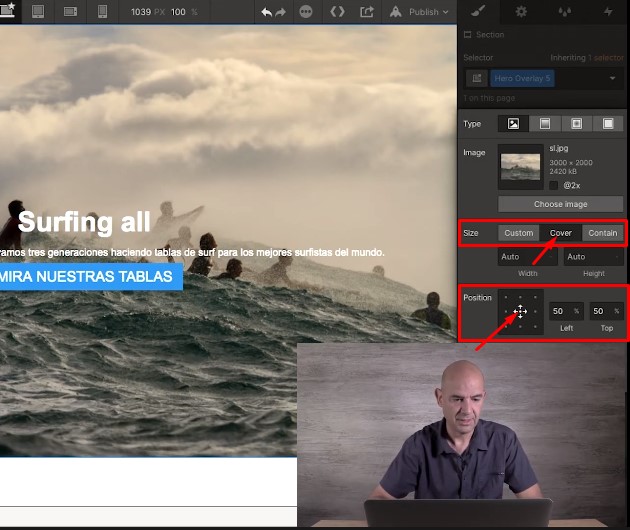The image size is (630, 530).
Task: Click the sl.jpg image thumbnail
Action: click(521, 167)
